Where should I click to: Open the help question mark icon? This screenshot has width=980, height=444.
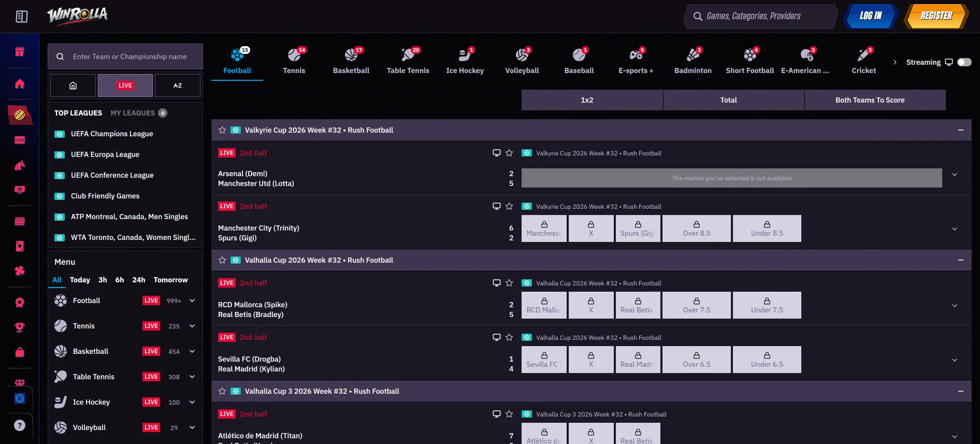pyautogui.click(x=20, y=425)
